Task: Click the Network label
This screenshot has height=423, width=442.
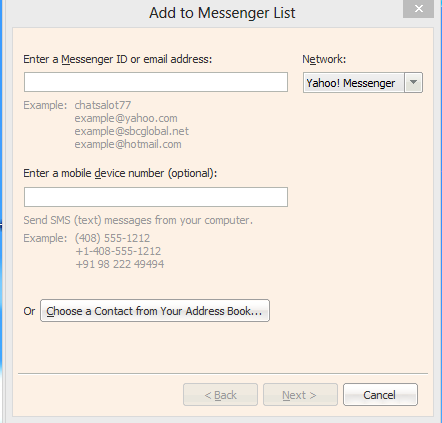Action: 324,59
